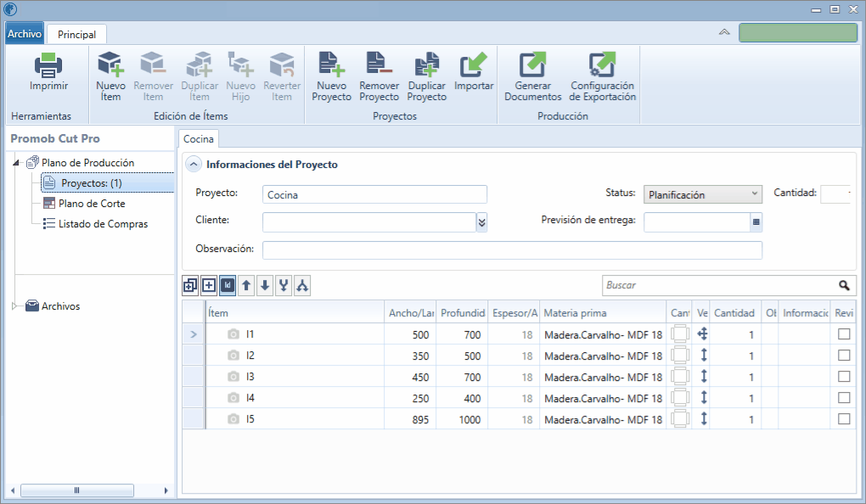This screenshot has width=866, height=504.
Task: Click the Duplicar Ítem ribbon icon
Action: 200,64
